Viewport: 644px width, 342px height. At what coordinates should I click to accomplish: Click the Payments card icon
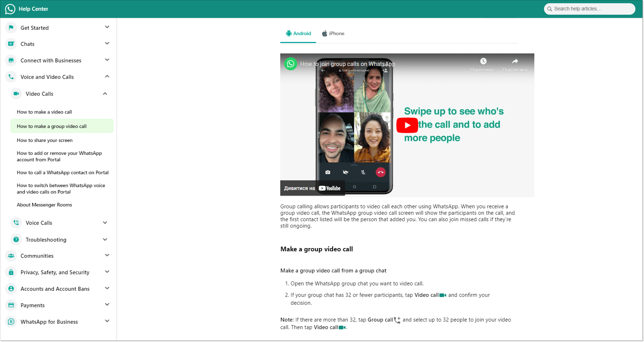pyautogui.click(x=11, y=305)
